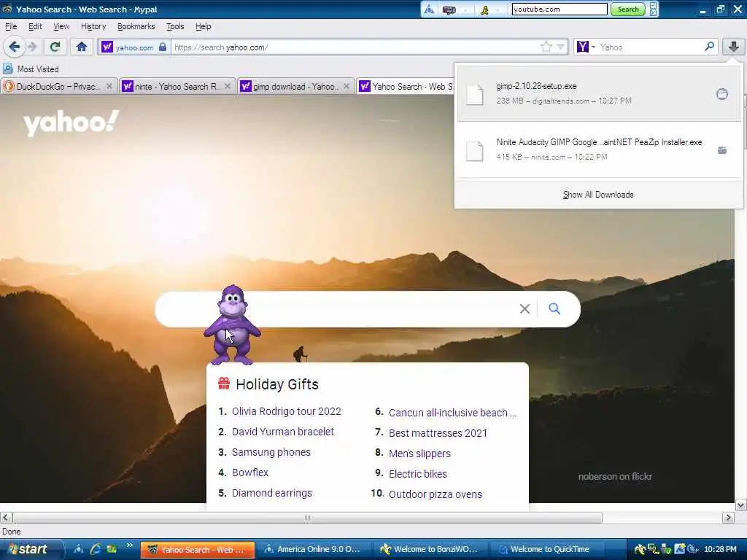This screenshot has width=747, height=560.
Task: Clear the Yahoo page search box with X
Action: tap(525, 309)
